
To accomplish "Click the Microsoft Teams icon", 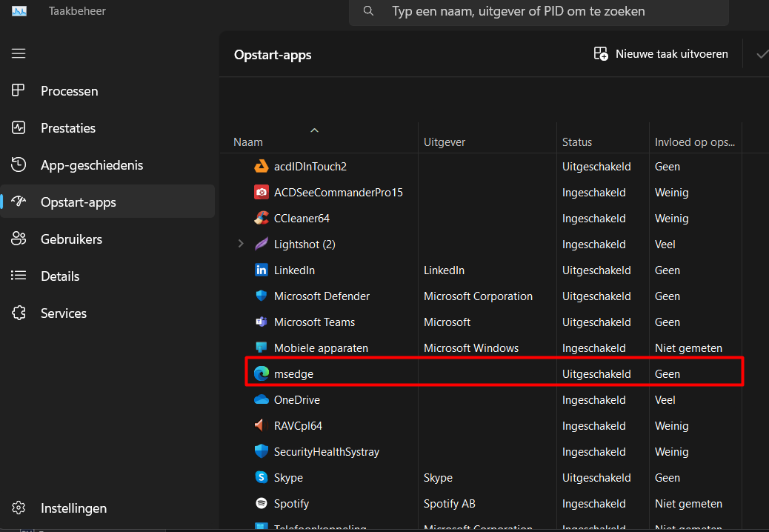I will (x=261, y=322).
